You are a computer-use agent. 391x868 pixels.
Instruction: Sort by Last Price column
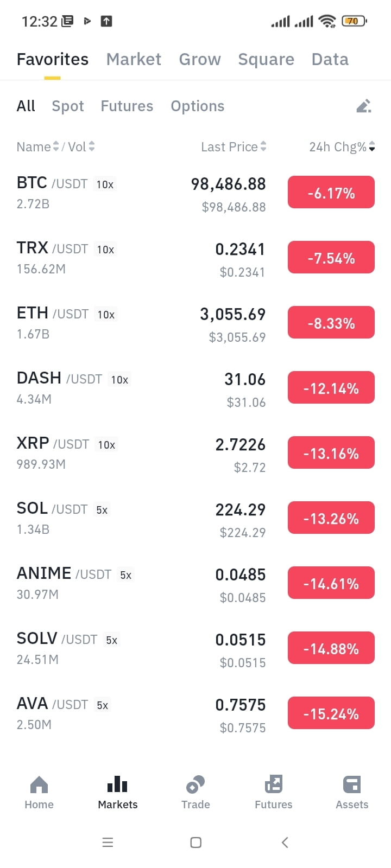pyautogui.click(x=234, y=146)
